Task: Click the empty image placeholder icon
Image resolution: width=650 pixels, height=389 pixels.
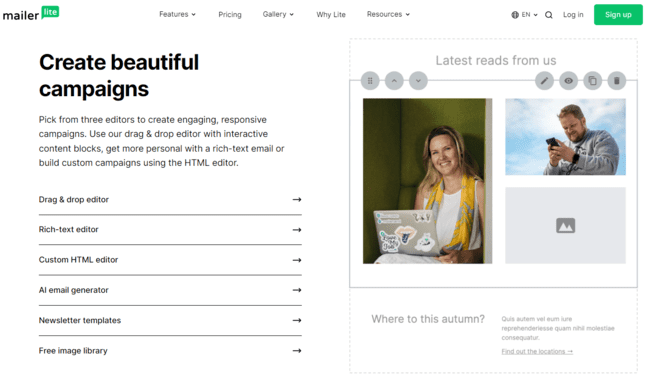Action: [x=565, y=226]
